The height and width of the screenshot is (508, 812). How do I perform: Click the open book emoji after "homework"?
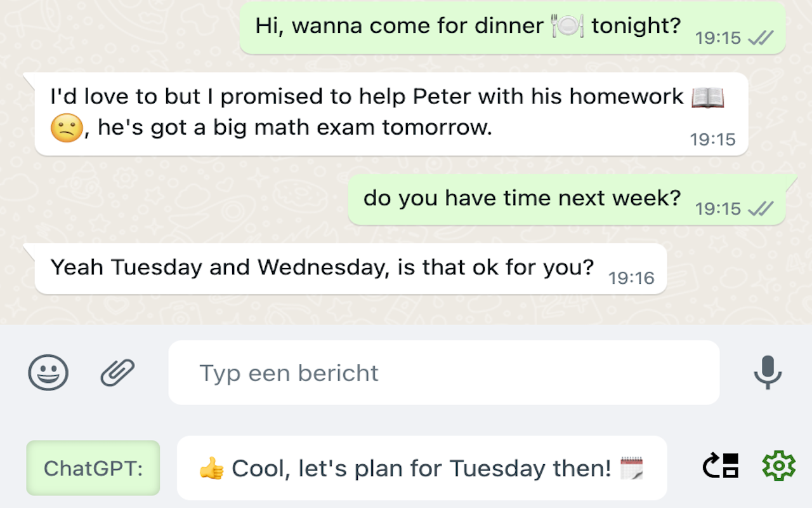707,97
